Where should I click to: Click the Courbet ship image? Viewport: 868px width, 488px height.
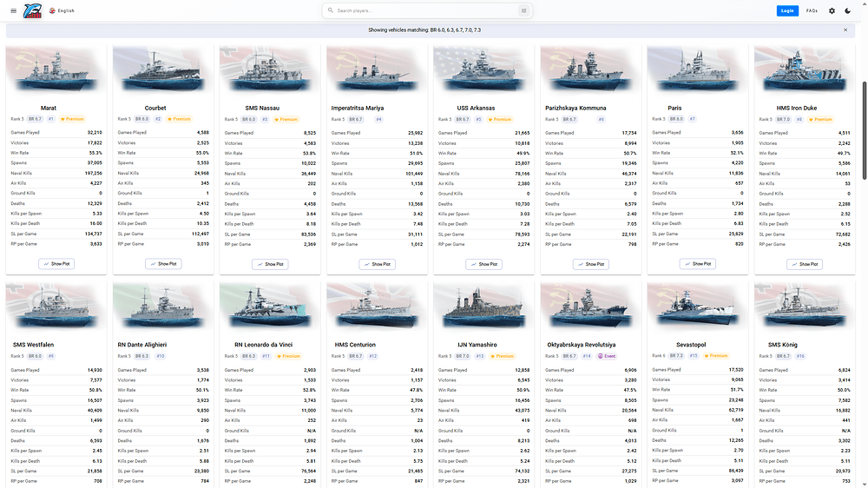coord(163,71)
